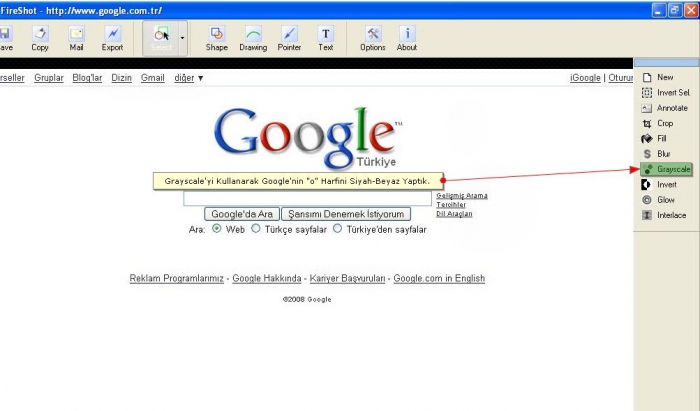700x411 pixels.
Task: Activate the Pointer tool
Action: [289, 38]
